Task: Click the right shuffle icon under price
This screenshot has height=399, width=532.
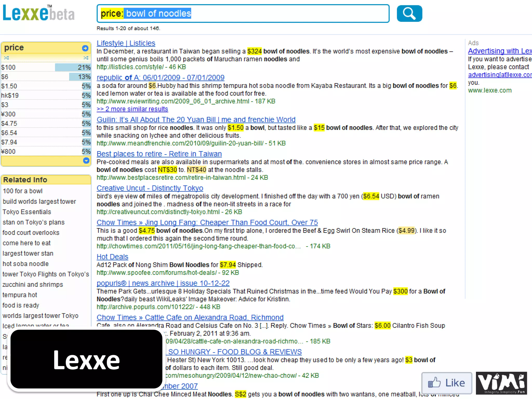Action: coord(86,58)
